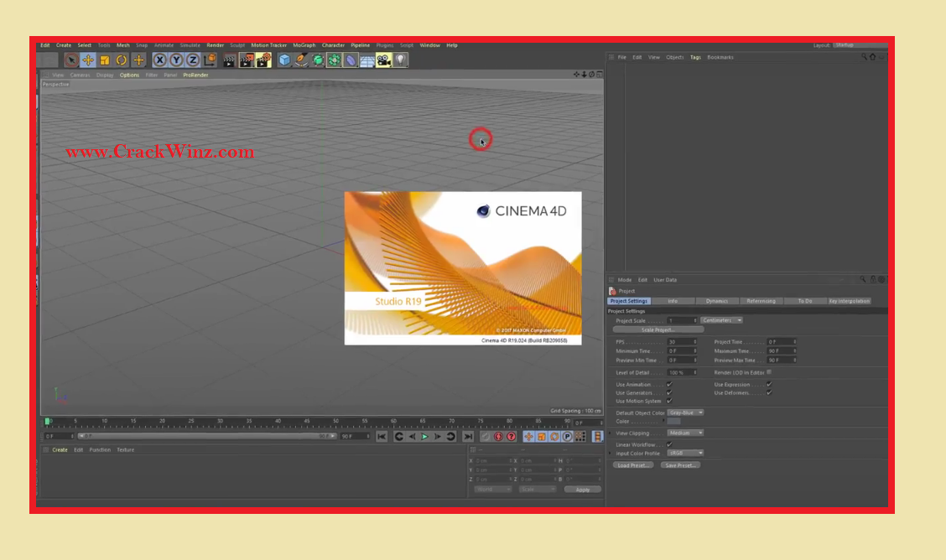
Task: Toggle Use Animation checkbox
Action: coord(670,384)
